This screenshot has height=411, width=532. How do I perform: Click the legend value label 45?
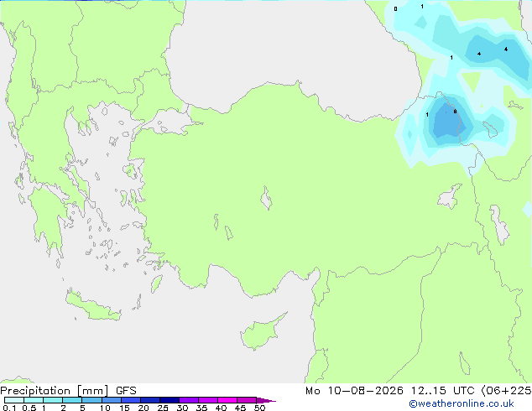[x=240, y=408]
